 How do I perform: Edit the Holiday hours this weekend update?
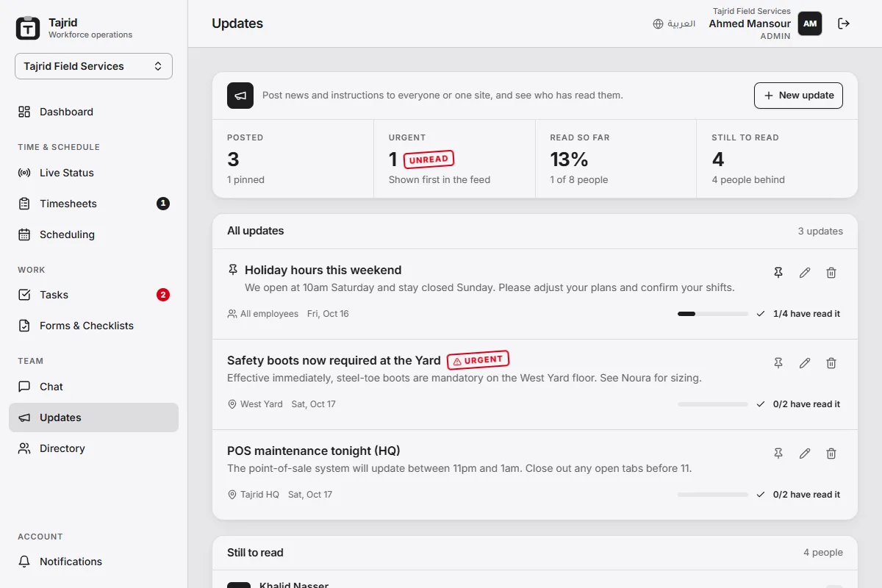pyautogui.click(x=805, y=273)
